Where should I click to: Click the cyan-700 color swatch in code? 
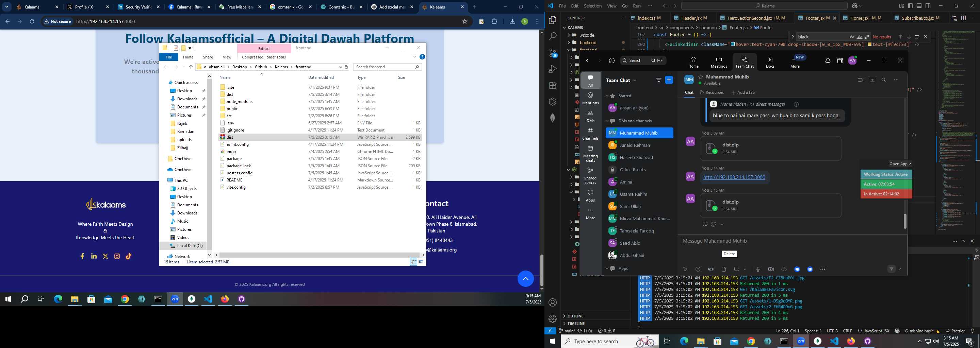733,45
